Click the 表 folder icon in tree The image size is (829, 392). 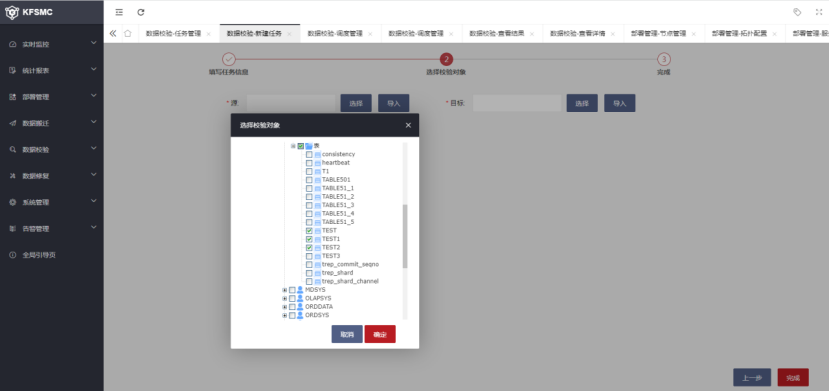coord(309,146)
